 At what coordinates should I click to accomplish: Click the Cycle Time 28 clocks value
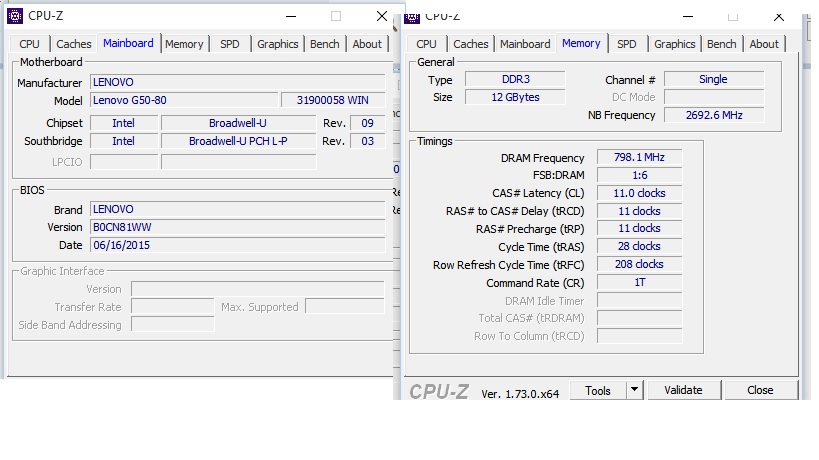point(639,246)
